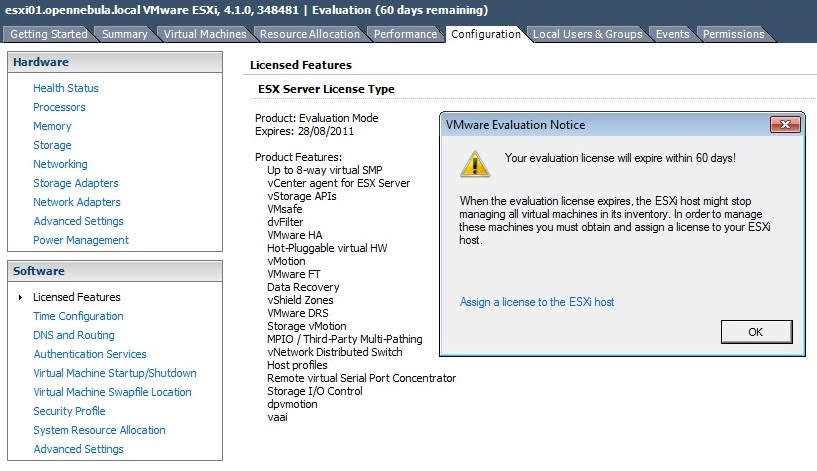Switch to the Performance tab
Image resolution: width=817 pixels, height=471 pixels.
(405, 34)
